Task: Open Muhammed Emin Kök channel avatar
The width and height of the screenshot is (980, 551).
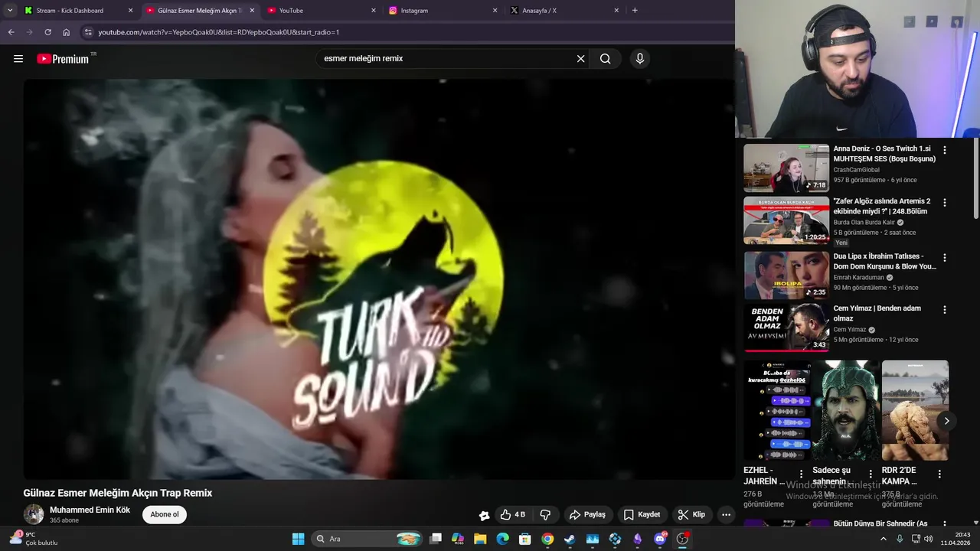Action: point(34,514)
